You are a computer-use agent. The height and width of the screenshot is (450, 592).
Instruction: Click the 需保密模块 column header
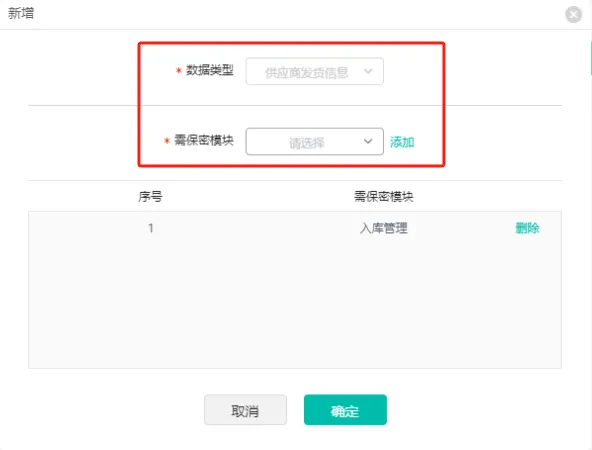384,196
